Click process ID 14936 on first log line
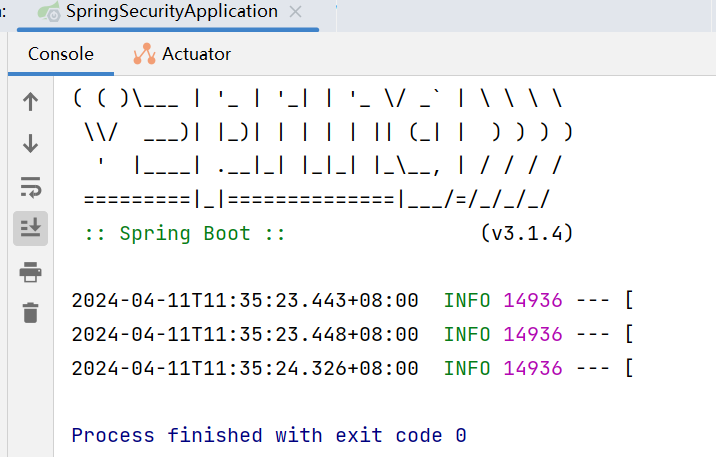716x457 pixels. coord(532,300)
